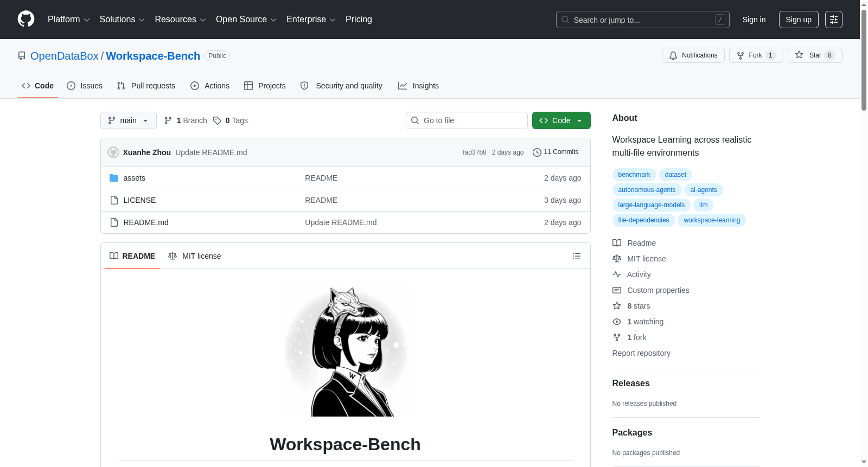Click the README.md file icon

pos(114,222)
